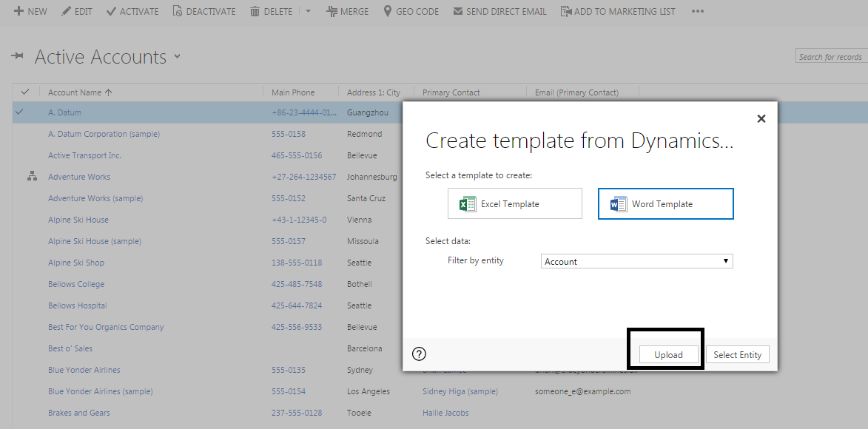Open the Brakes and Gears account
The height and width of the screenshot is (429, 868).
[79, 413]
